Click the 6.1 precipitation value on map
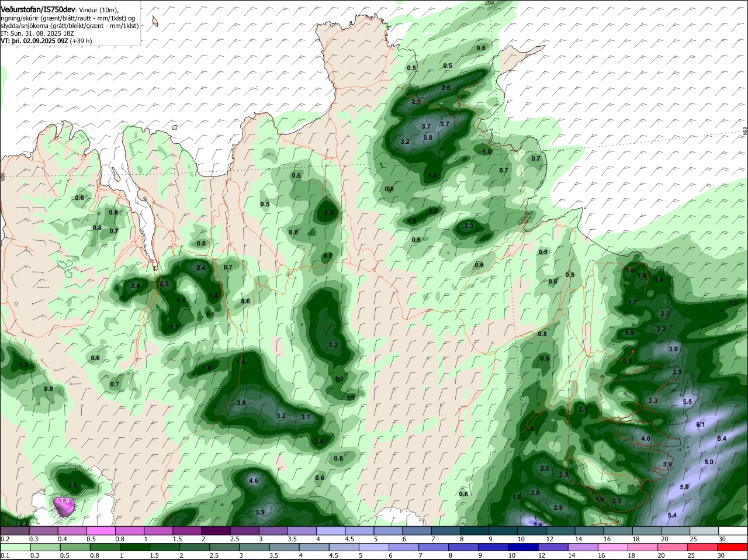The width and height of the screenshot is (748, 560). 701,424
